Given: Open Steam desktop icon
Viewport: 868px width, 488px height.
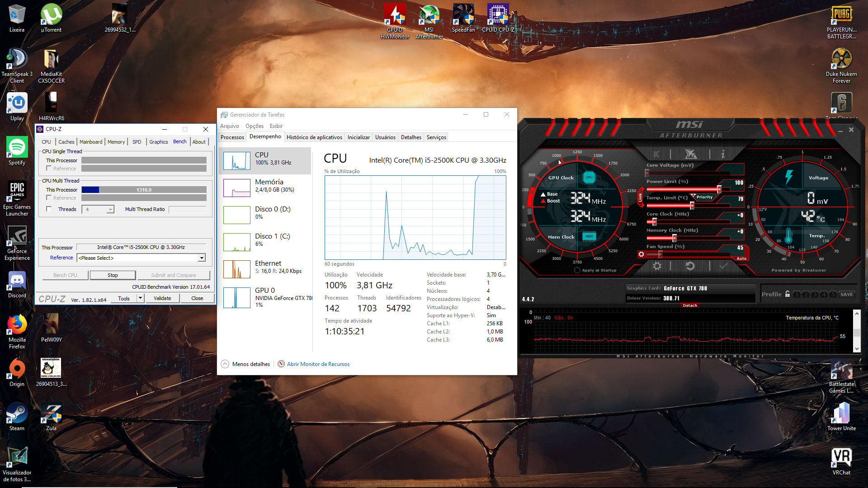Looking at the screenshot, I should pyautogui.click(x=17, y=417).
